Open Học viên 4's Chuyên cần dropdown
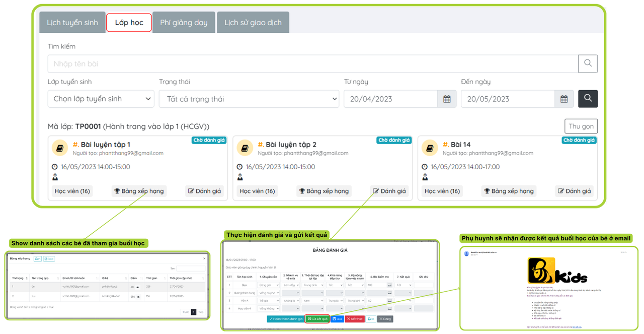The width and height of the screenshot is (644, 334). click(268, 308)
